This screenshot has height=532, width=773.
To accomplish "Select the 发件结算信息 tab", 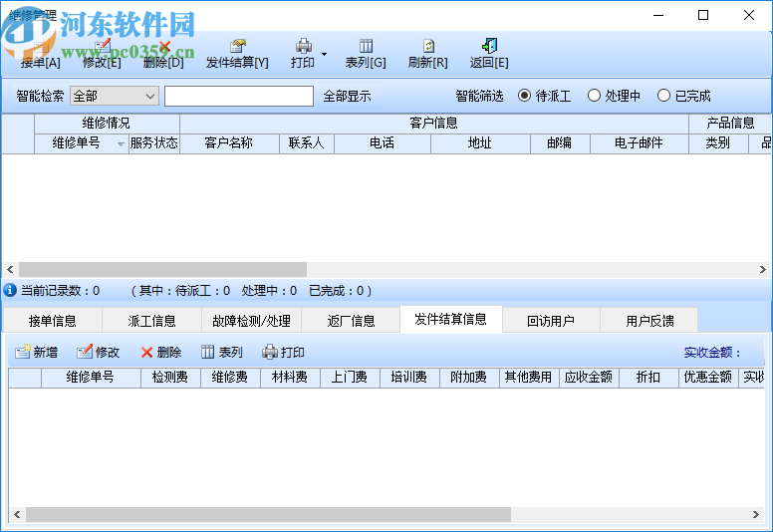I will coord(450,319).
